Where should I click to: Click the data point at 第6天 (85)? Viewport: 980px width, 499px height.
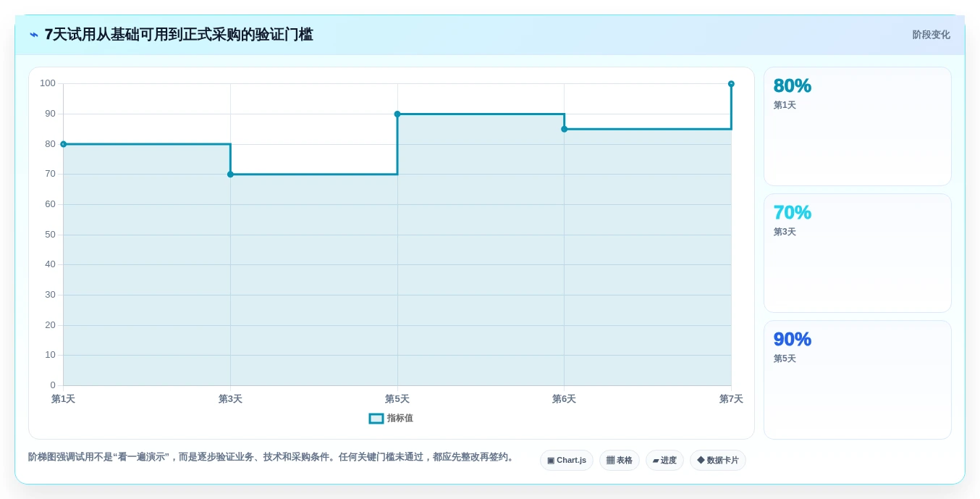tap(565, 129)
